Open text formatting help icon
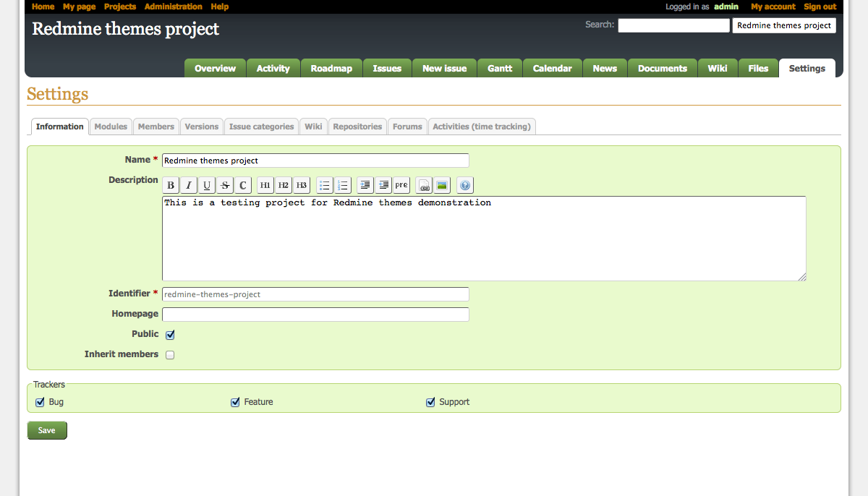The image size is (868, 496). [x=465, y=186]
